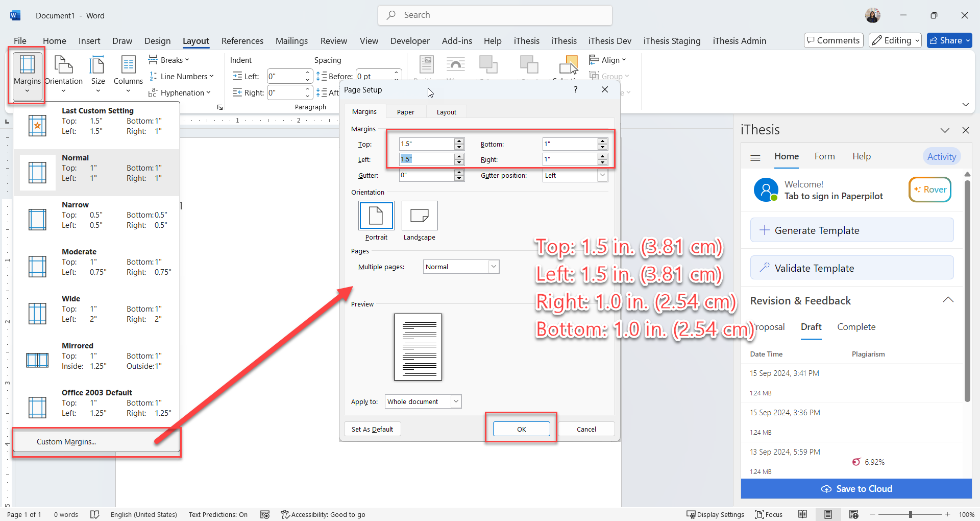This screenshot has width=980, height=521.
Task: Launch the Rover assistant
Action: (930, 190)
